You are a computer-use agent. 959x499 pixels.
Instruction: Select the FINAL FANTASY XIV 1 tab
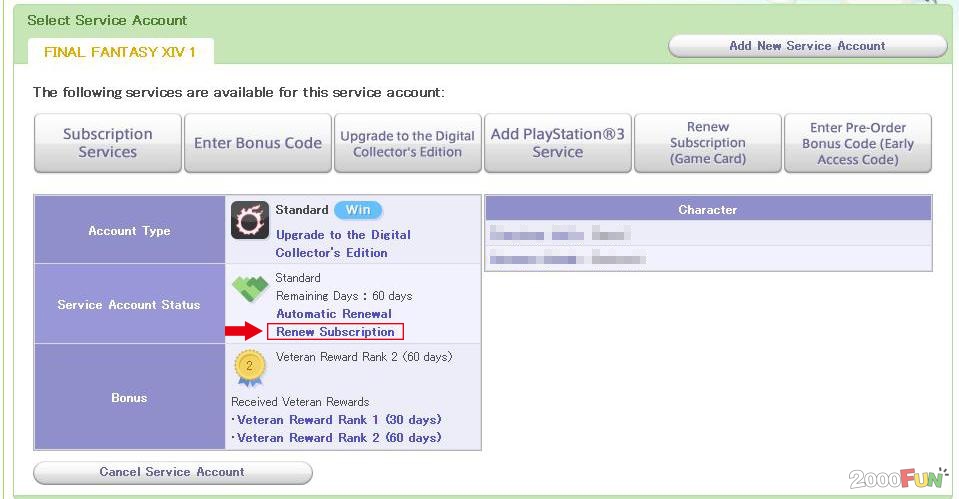tap(119, 52)
